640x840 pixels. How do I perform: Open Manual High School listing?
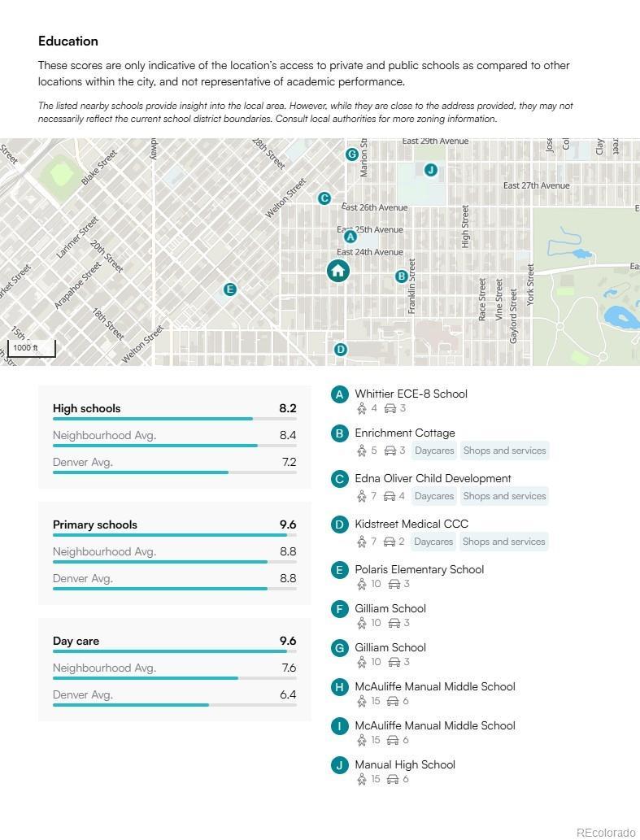pos(404,764)
